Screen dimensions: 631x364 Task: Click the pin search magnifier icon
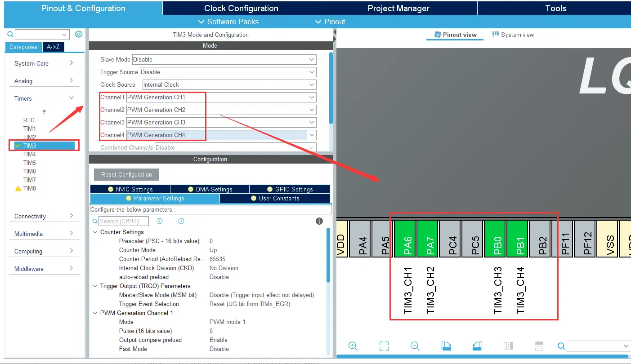click(561, 346)
